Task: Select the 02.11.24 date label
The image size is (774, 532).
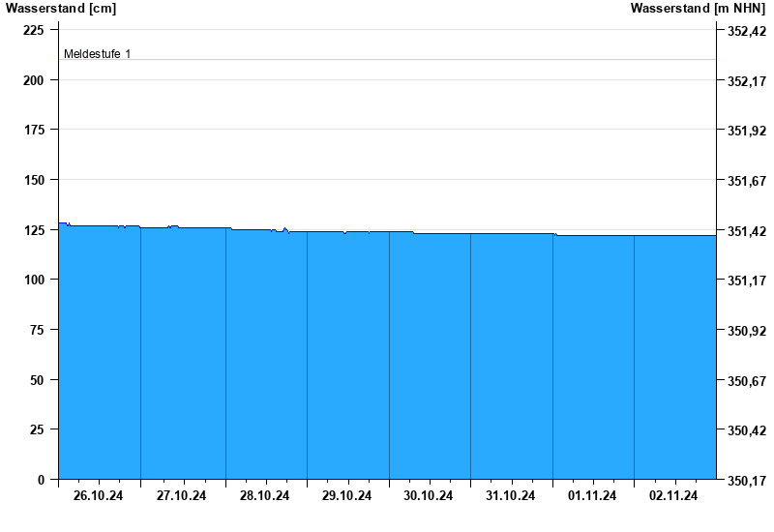Action: click(673, 495)
